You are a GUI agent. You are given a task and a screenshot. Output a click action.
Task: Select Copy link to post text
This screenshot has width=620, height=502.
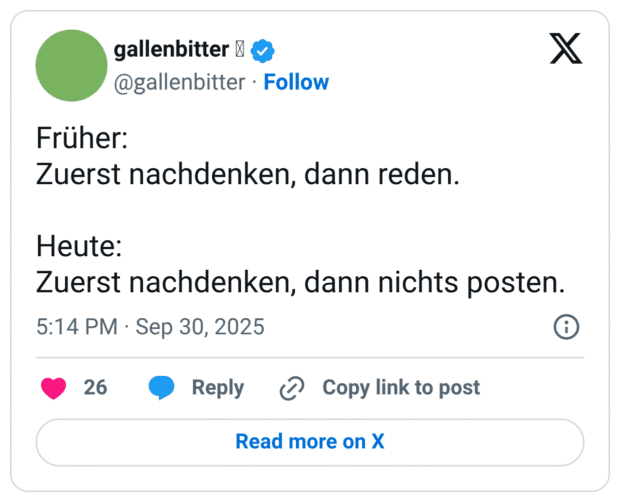401,388
